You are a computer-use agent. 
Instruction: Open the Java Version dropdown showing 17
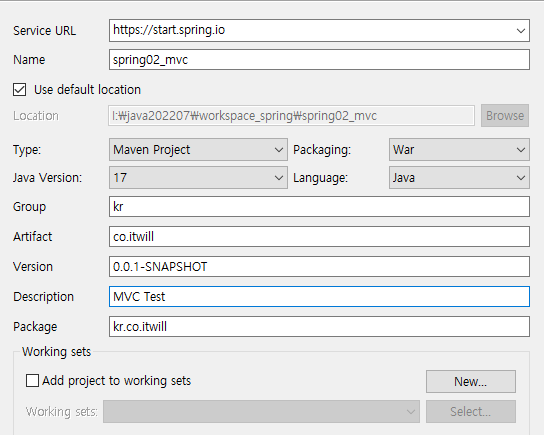[198, 178]
